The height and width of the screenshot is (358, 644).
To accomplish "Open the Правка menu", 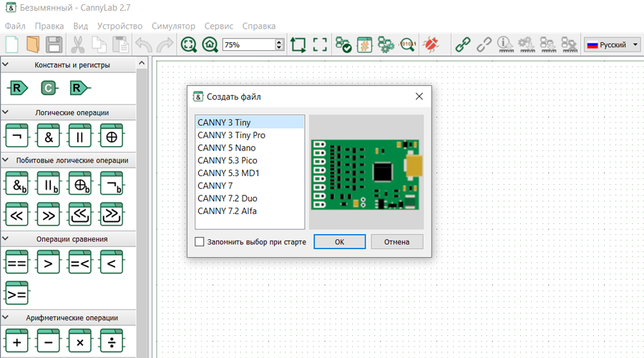I will click(49, 26).
